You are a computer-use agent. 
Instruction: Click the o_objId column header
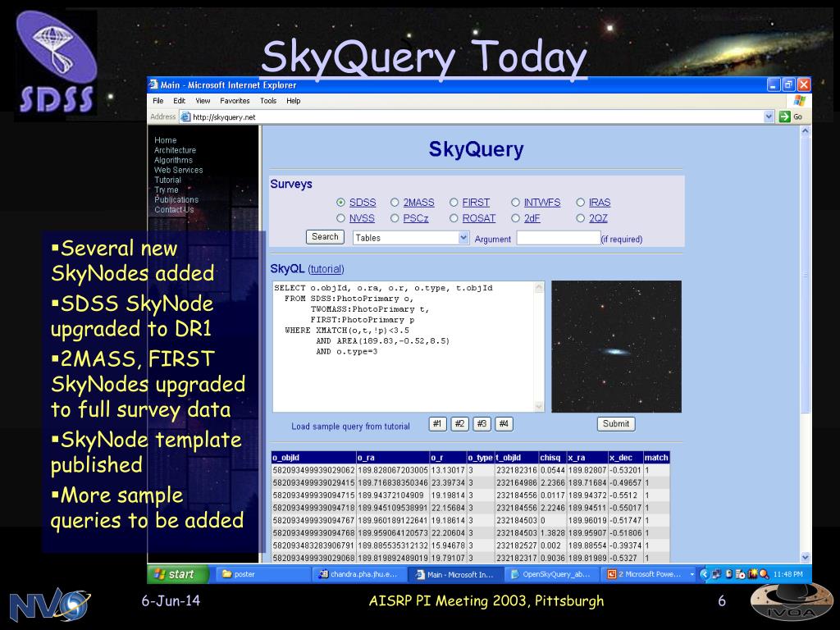pos(314,458)
